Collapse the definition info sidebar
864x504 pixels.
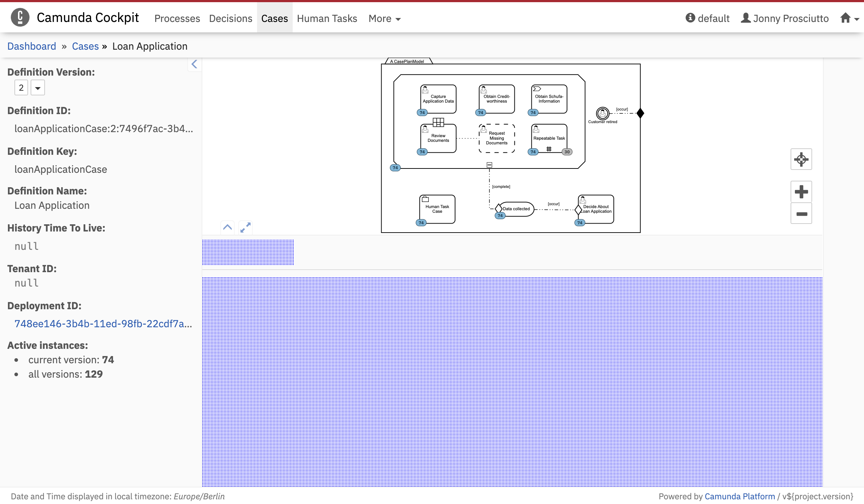tap(194, 64)
